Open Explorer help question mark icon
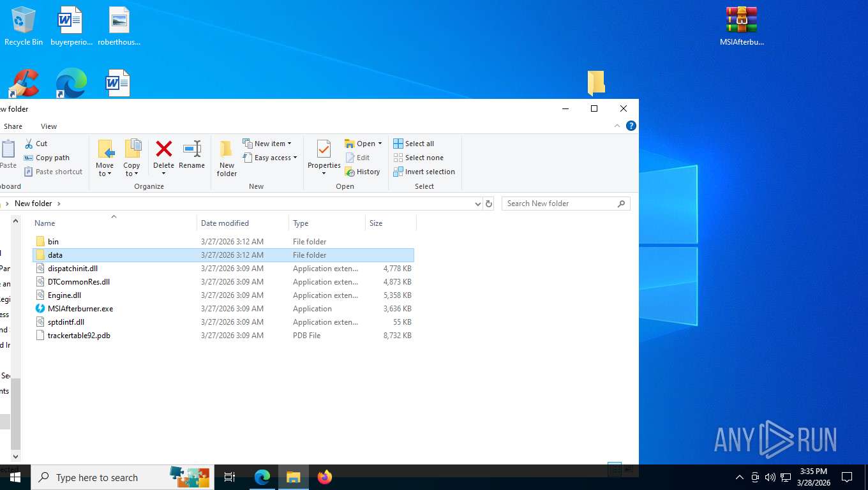 coord(631,126)
